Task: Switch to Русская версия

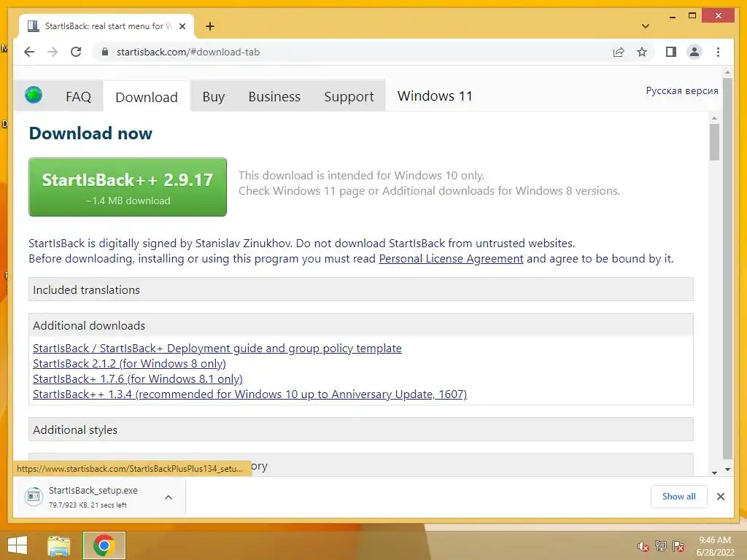Action: [682, 90]
